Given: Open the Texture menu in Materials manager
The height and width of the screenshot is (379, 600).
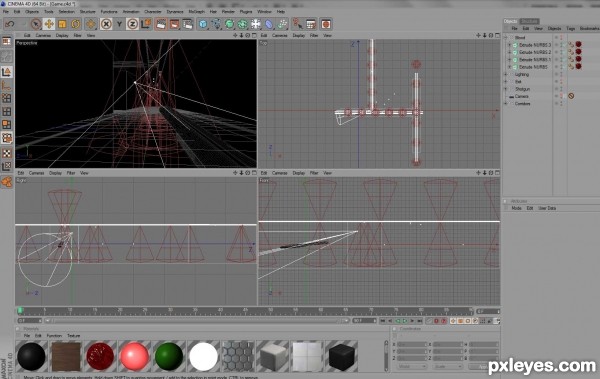Looking at the screenshot, I should tap(73, 336).
